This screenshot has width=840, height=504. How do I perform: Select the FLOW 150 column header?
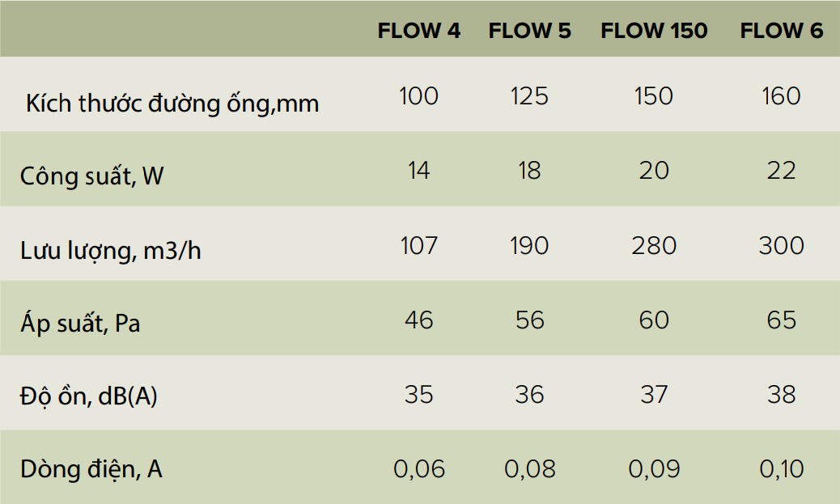pos(654,32)
